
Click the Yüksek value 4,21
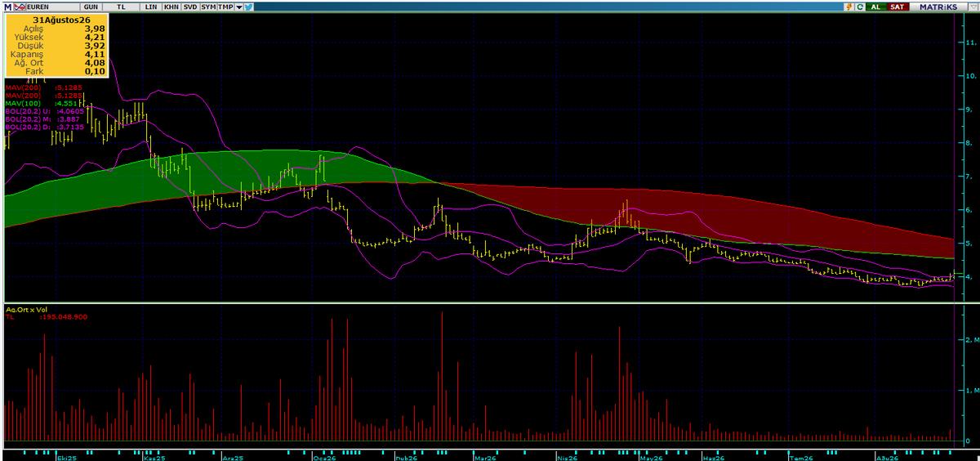point(96,38)
